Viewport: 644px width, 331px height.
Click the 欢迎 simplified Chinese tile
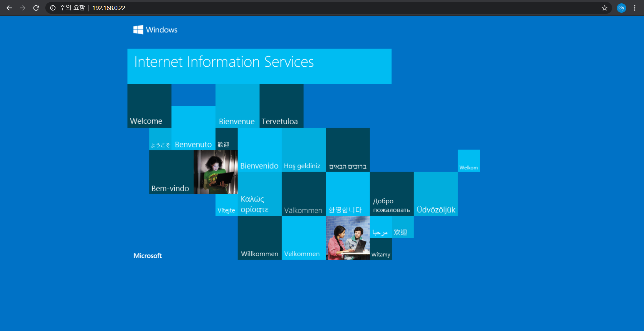tap(403, 227)
